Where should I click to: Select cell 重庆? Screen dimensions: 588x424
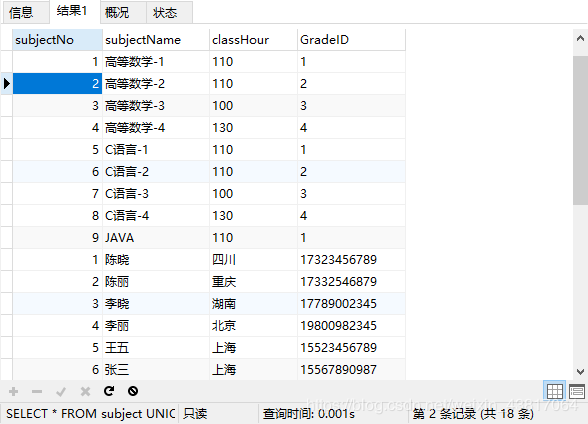pos(253,282)
